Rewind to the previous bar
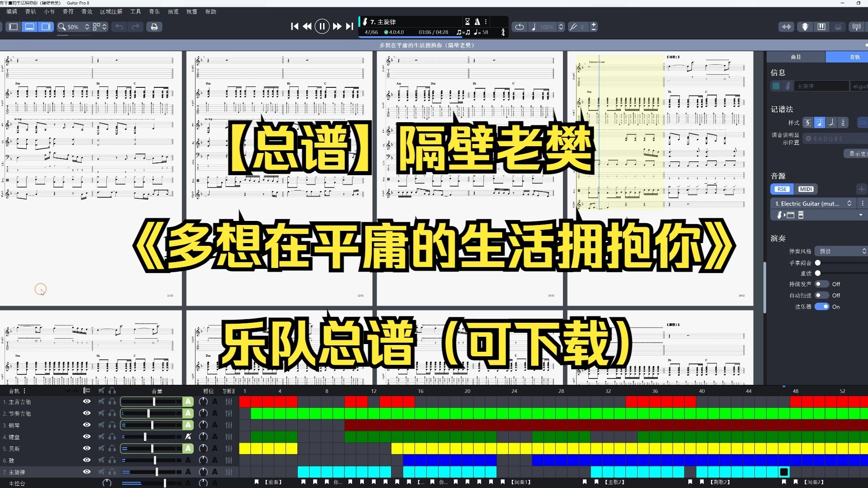Viewport: 868px width, 488px height. [x=307, y=27]
